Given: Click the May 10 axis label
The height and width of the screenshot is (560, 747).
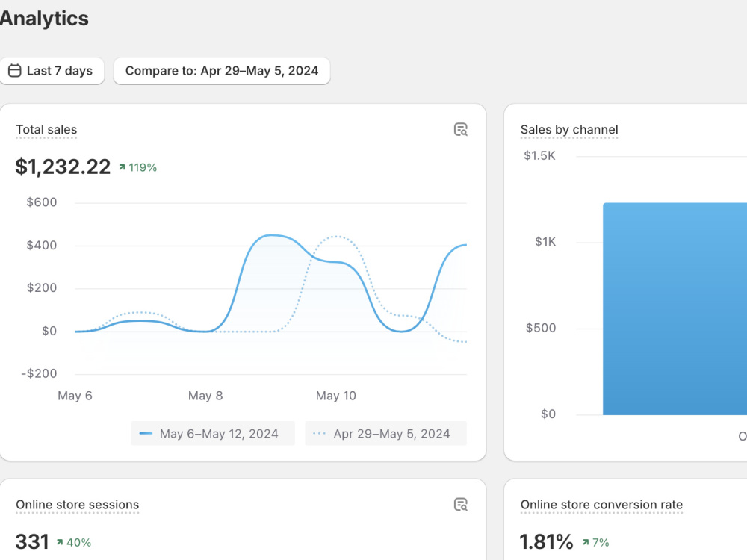Looking at the screenshot, I should click(x=336, y=396).
